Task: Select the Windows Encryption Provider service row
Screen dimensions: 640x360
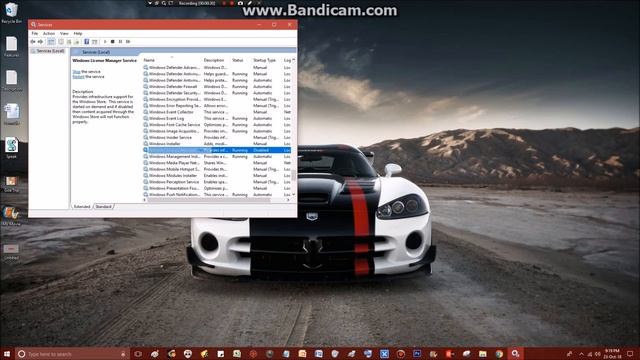Action: (x=217, y=99)
